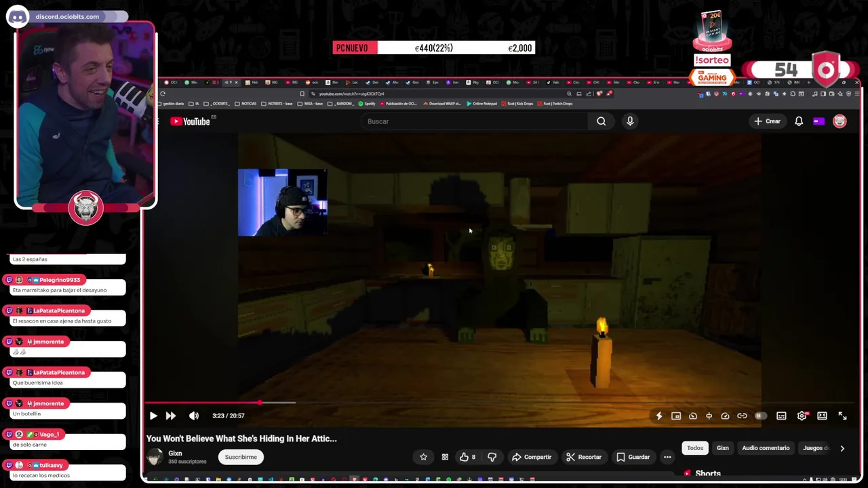868x488 pixels.
Task: Open the Online Notepad bookmark
Action: pos(481,104)
